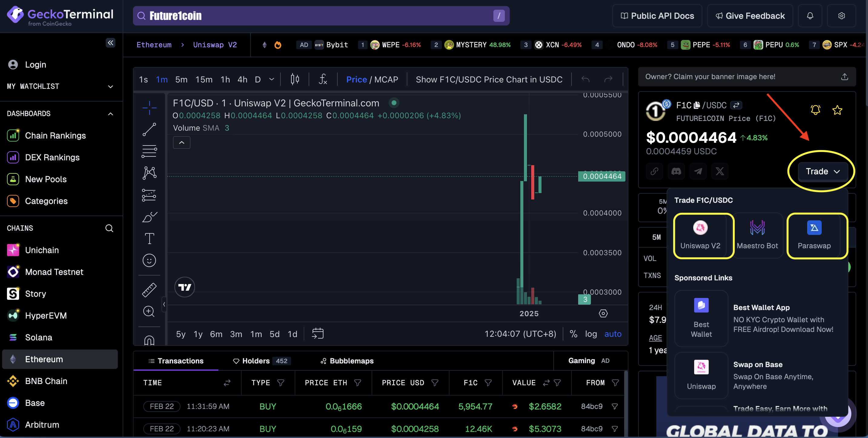Collapse the Dashboards section
This screenshot has height=438, width=868.
click(x=110, y=114)
